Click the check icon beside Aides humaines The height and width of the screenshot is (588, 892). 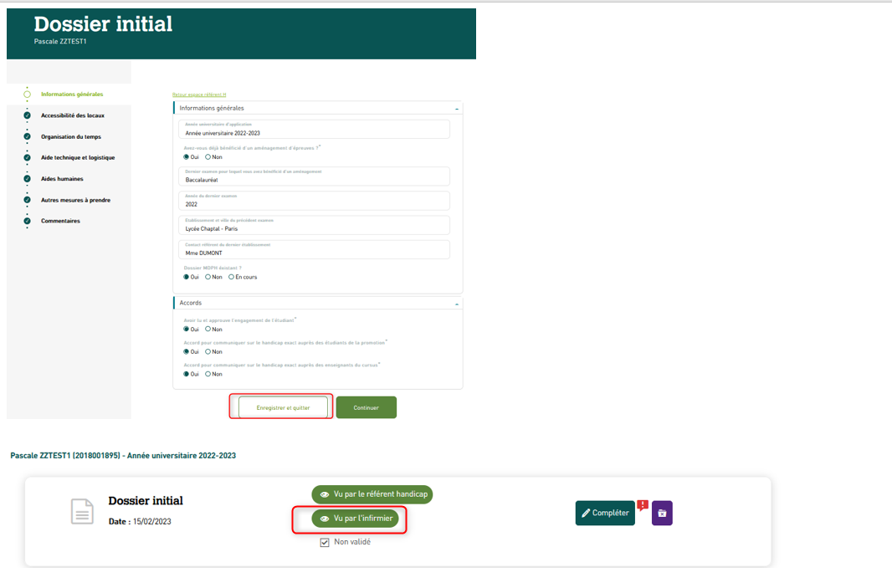pyautogui.click(x=27, y=179)
